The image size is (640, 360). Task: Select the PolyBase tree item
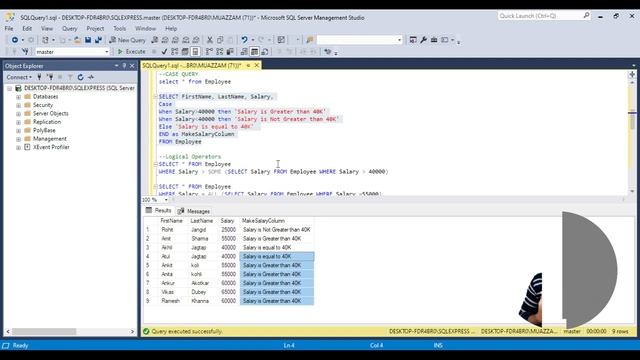pyautogui.click(x=44, y=131)
